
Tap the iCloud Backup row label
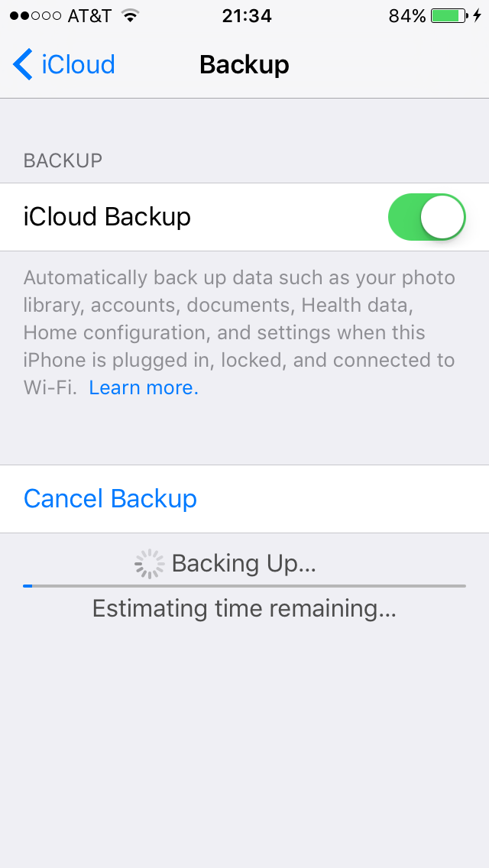[x=107, y=217]
